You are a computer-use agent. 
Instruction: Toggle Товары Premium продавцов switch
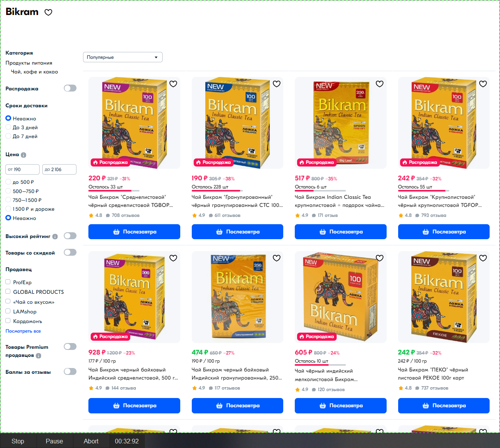(70, 346)
